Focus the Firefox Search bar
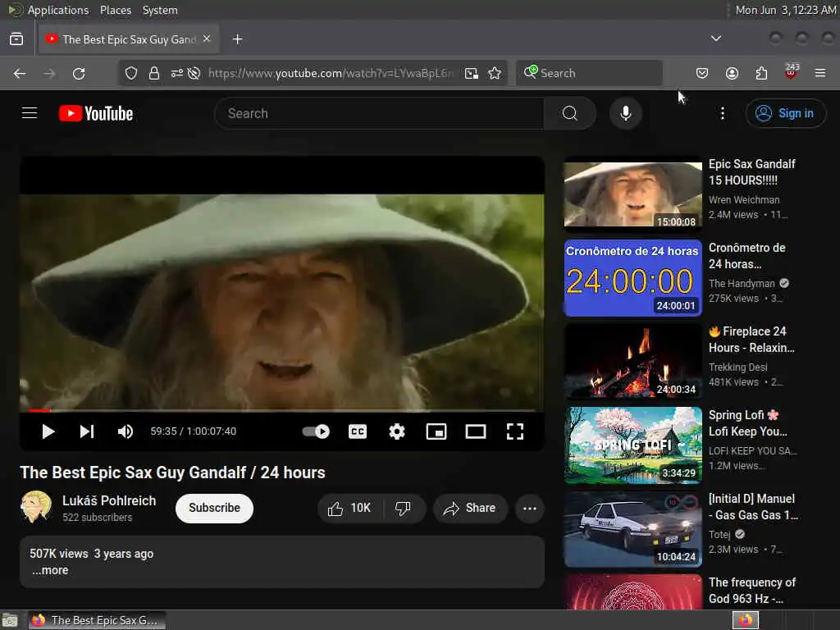 tap(589, 73)
